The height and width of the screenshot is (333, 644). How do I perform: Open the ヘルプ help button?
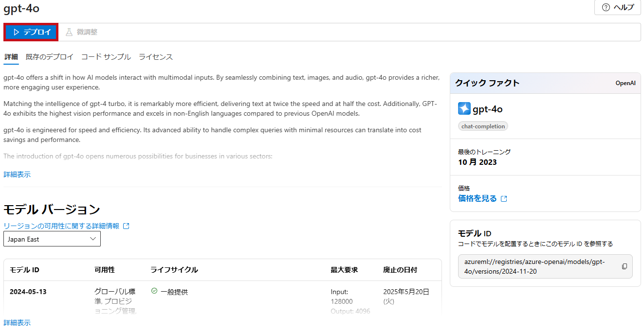[x=618, y=7]
